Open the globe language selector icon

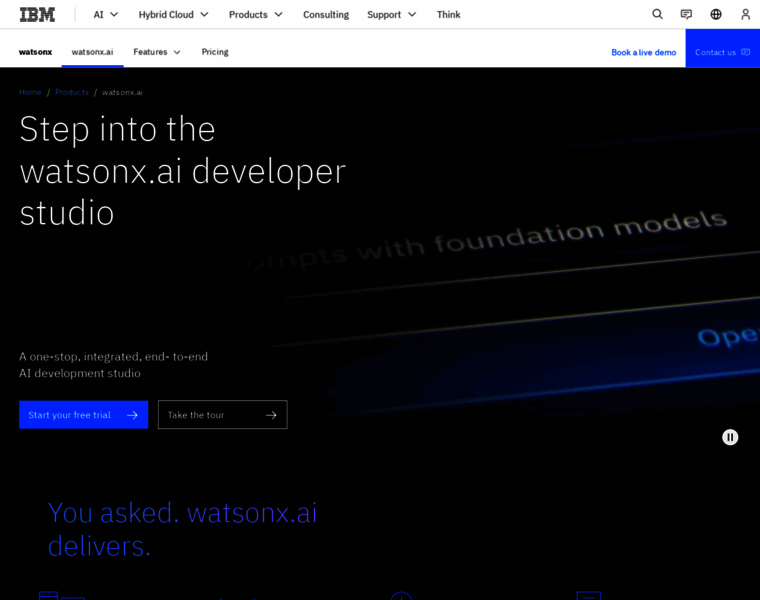coord(716,14)
